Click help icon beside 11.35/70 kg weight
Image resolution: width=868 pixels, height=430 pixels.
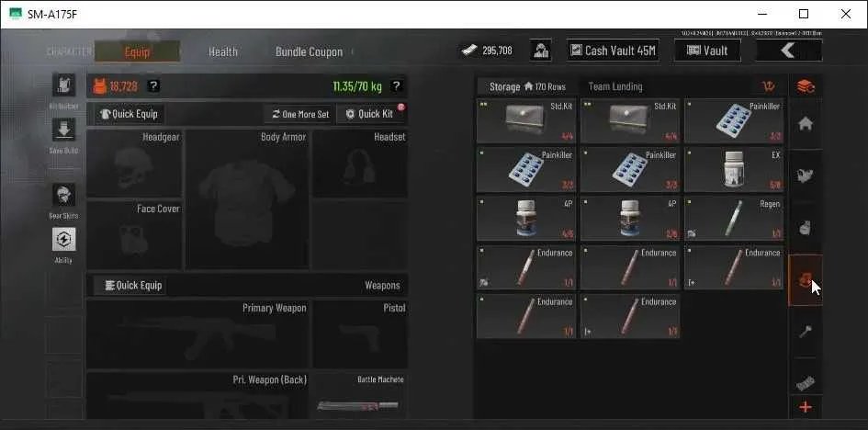[395, 85]
